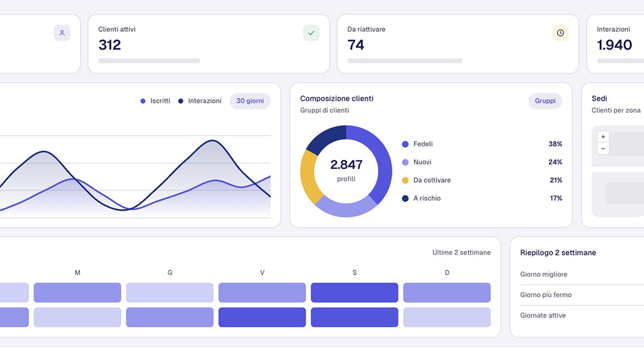Image resolution: width=644 pixels, height=363 pixels.
Task: Click the Gruppi di clienti subtitle
Action: 324,110
